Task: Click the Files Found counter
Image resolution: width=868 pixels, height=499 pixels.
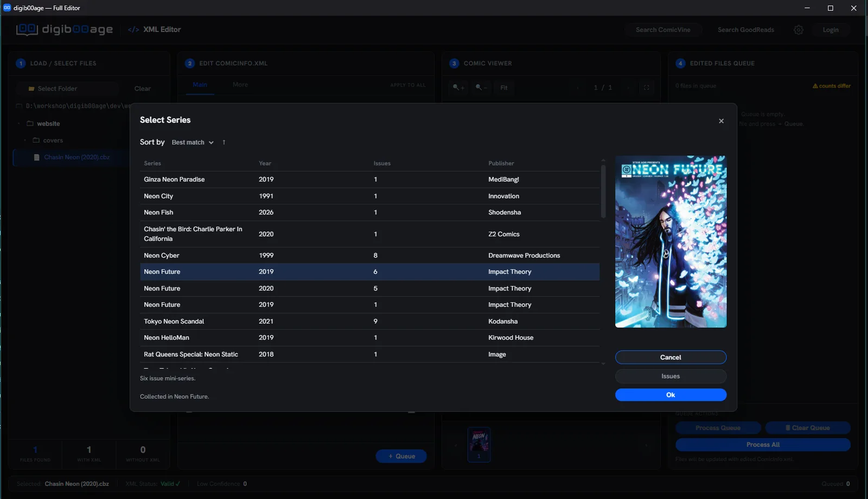Action: pyautogui.click(x=35, y=453)
